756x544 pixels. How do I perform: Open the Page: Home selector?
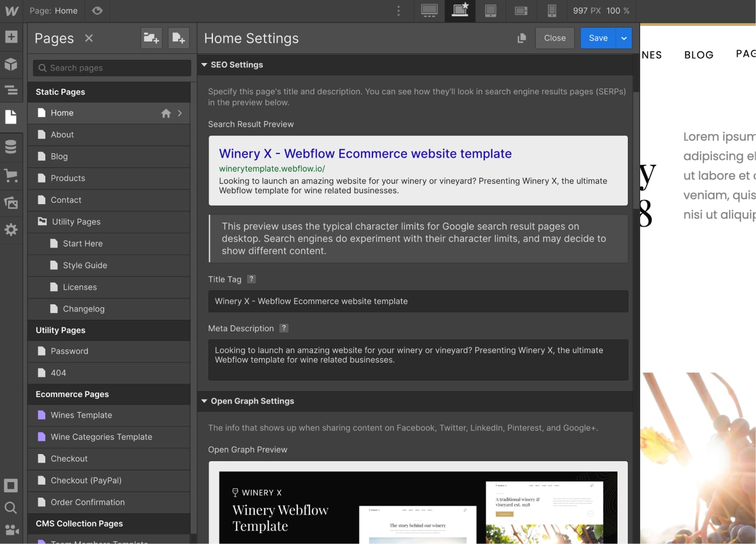[x=54, y=11]
